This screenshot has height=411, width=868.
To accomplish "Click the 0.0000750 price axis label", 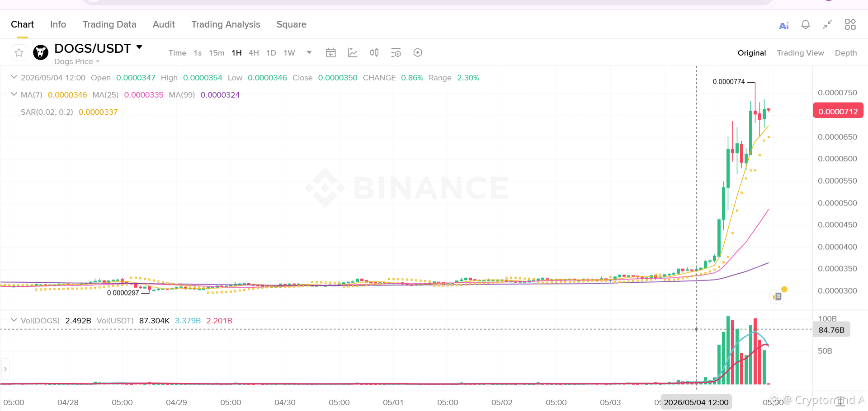I will click(x=837, y=93).
